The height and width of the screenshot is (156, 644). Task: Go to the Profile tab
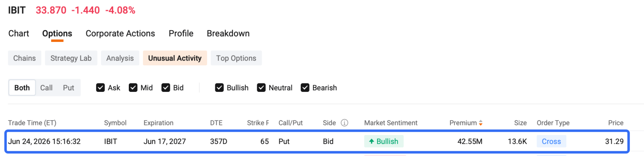(181, 33)
